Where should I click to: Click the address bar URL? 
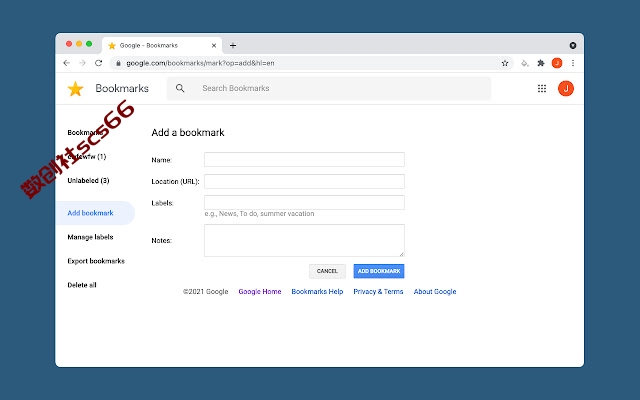click(200, 63)
